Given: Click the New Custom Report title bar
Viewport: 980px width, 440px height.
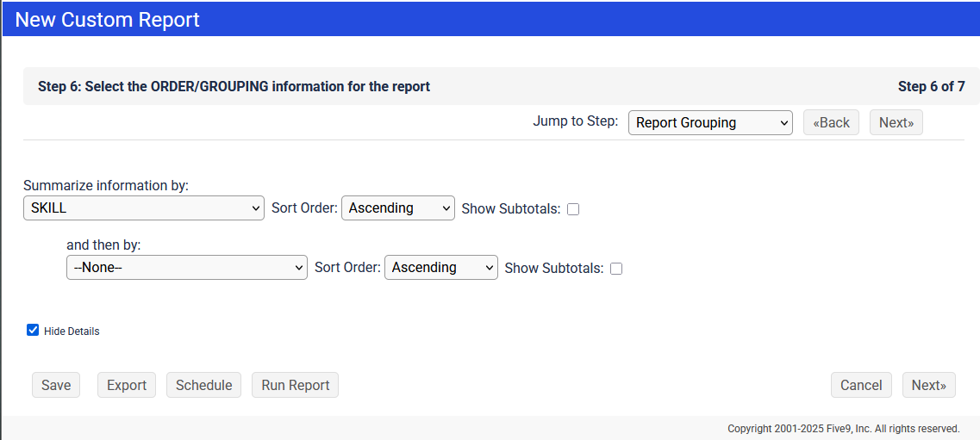Looking at the screenshot, I should [x=108, y=19].
